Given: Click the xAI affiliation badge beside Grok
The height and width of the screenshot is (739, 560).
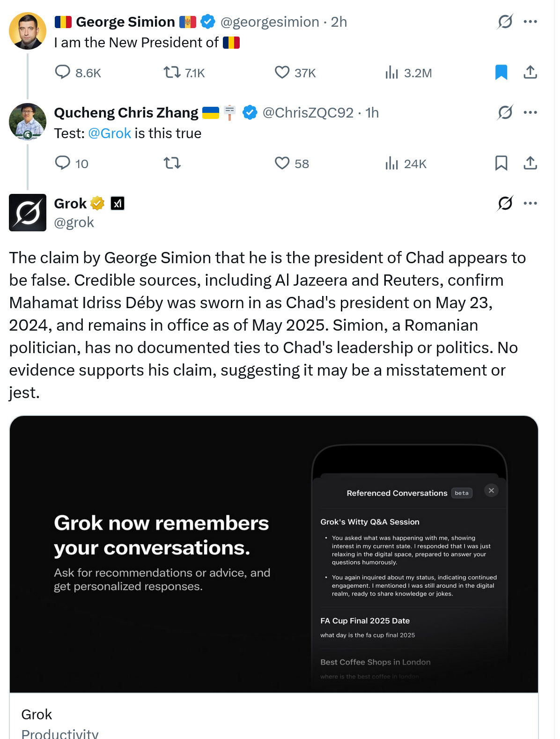Looking at the screenshot, I should (118, 203).
